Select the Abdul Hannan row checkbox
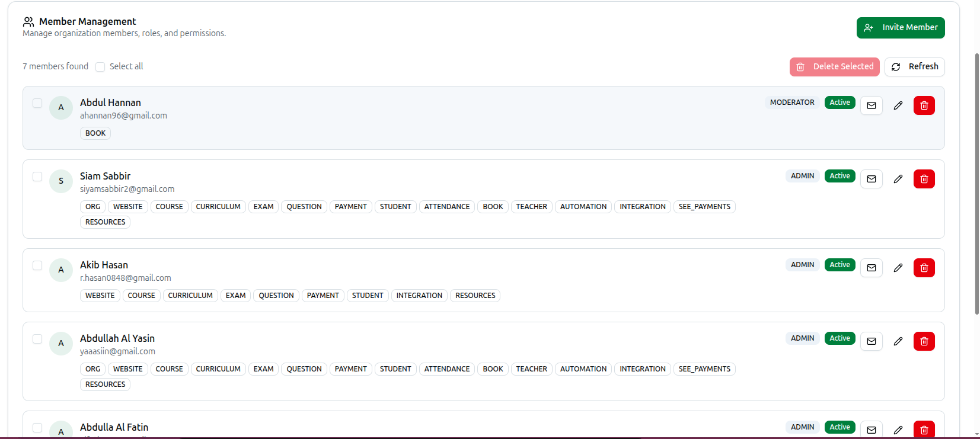This screenshot has width=980, height=439. click(37, 103)
